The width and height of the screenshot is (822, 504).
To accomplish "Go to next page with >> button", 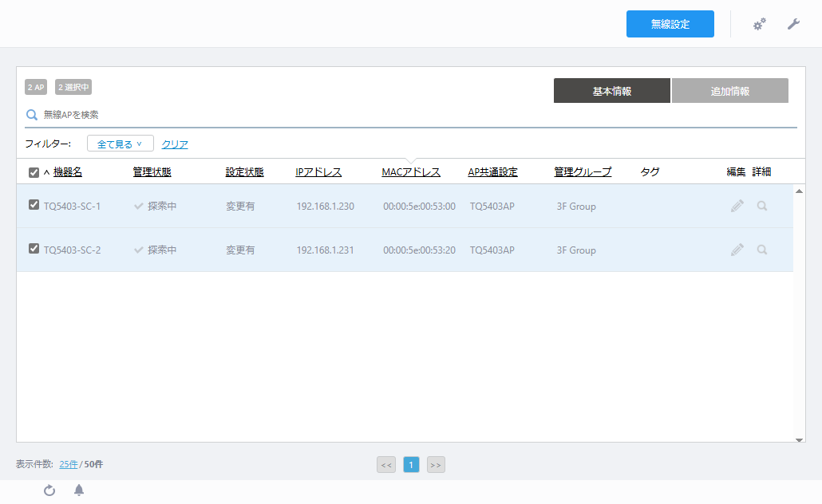I will [x=436, y=465].
